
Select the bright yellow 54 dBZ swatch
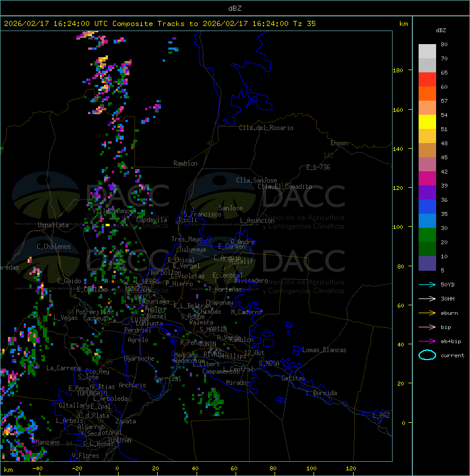(x=427, y=122)
